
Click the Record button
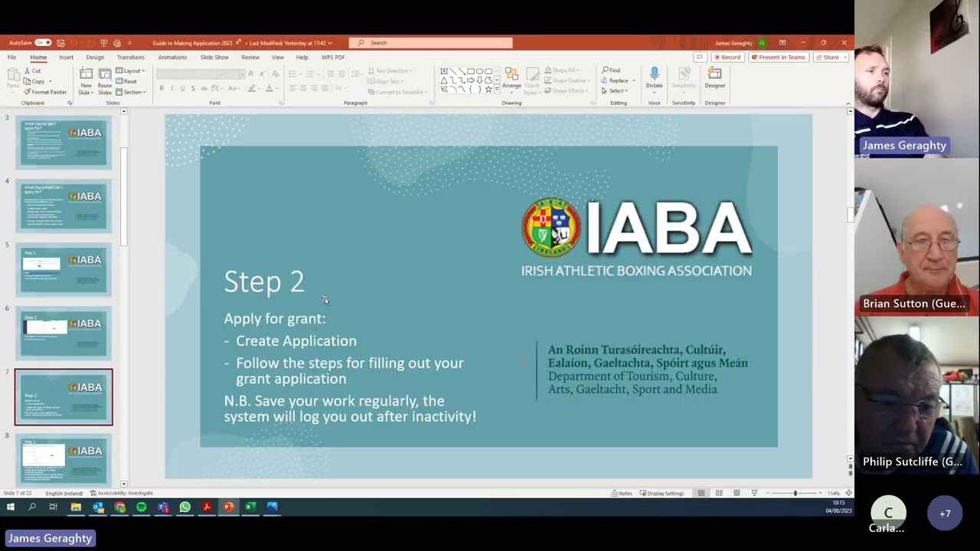pyautogui.click(x=727, y=57)
